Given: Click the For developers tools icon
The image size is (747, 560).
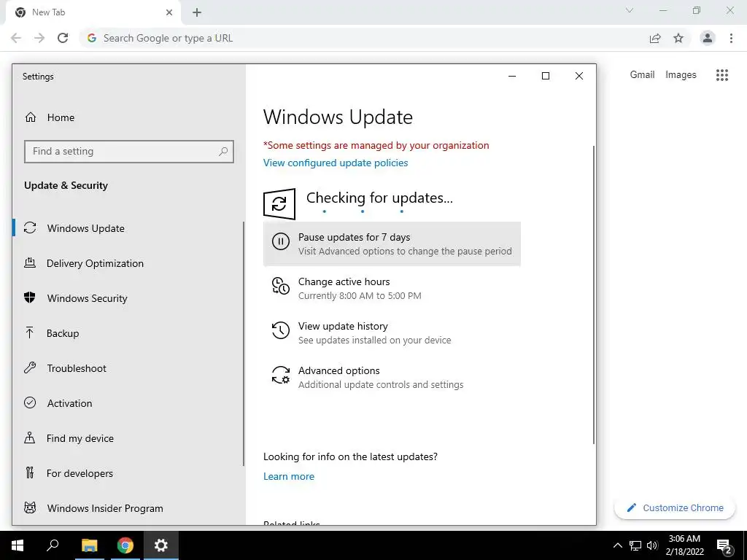Looking at the screenshot, I should [29, 472].
